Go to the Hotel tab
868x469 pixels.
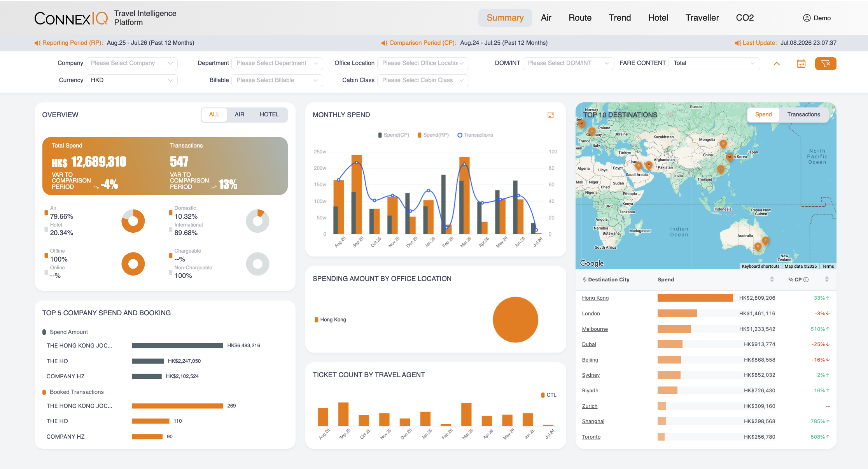point(658,18)
